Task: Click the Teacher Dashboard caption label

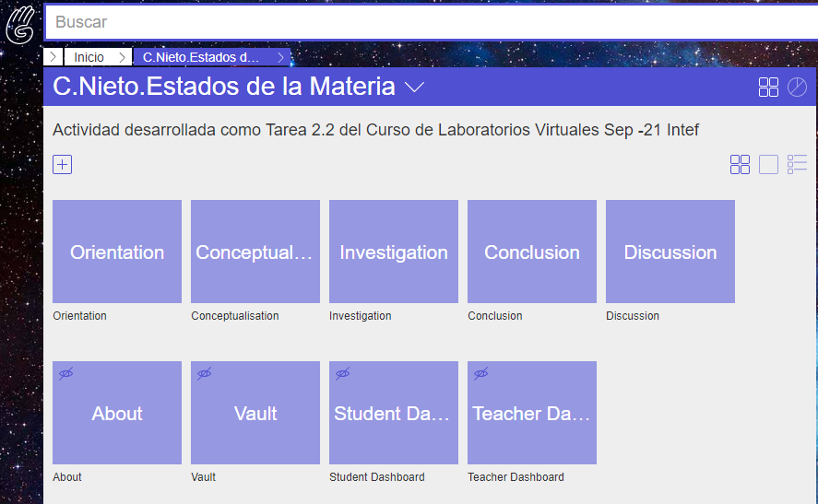Action: 516,477
